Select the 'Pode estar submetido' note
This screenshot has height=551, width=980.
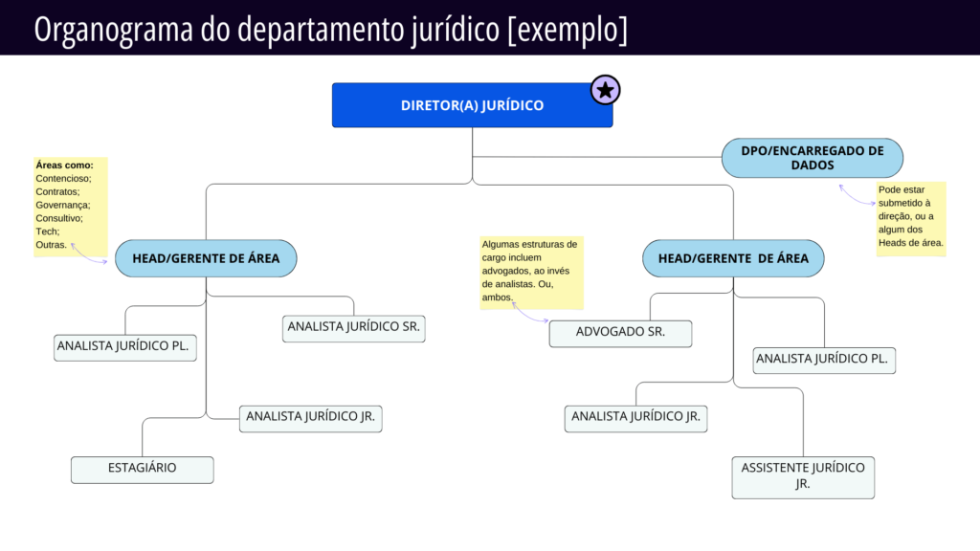pyautogui.click(x=910, y=219)
